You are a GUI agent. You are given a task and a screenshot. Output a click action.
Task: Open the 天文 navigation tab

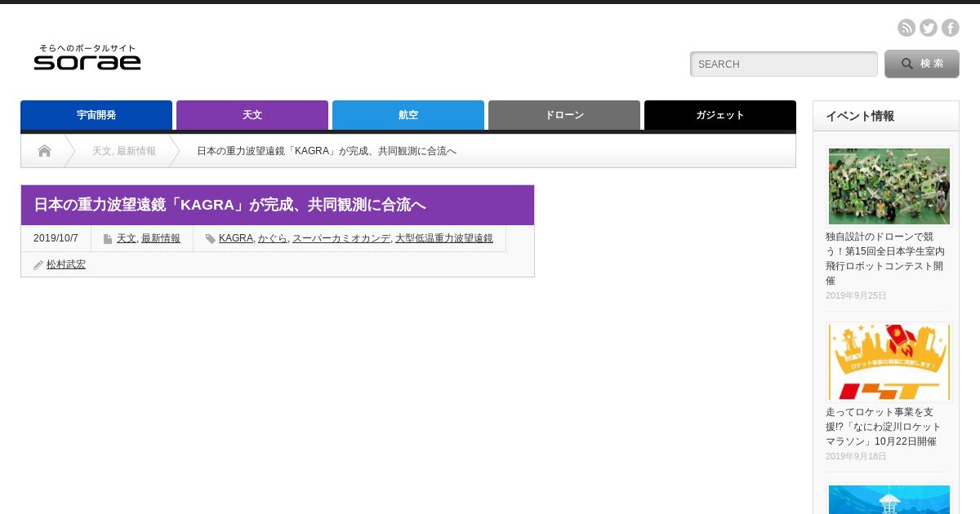[252, 115]
